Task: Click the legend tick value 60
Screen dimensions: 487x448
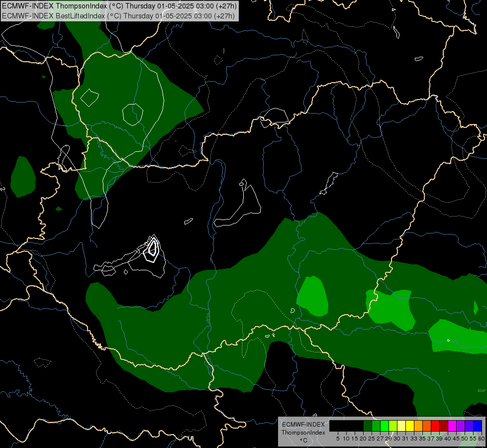Action: [482, 439]
